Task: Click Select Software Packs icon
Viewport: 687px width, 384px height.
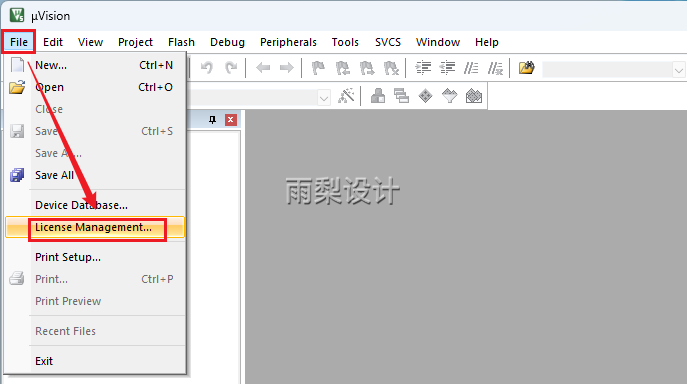Action: (450, 96)
